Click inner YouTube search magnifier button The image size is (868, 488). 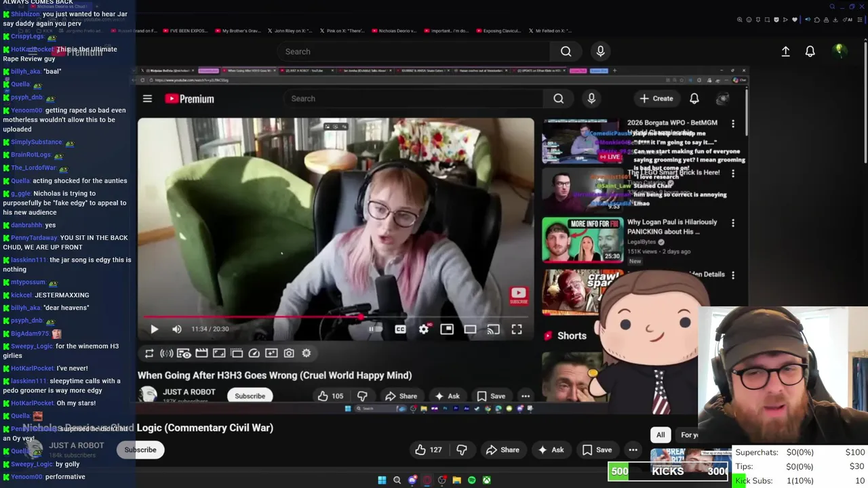click(558, 99)
